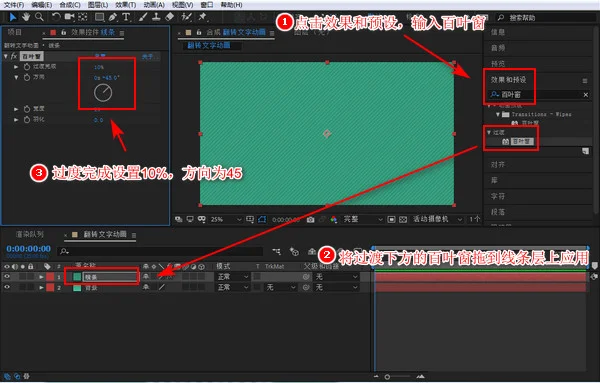
Task: Toggle the 方向 stopwatch keyframe
Action: point(27,77)
